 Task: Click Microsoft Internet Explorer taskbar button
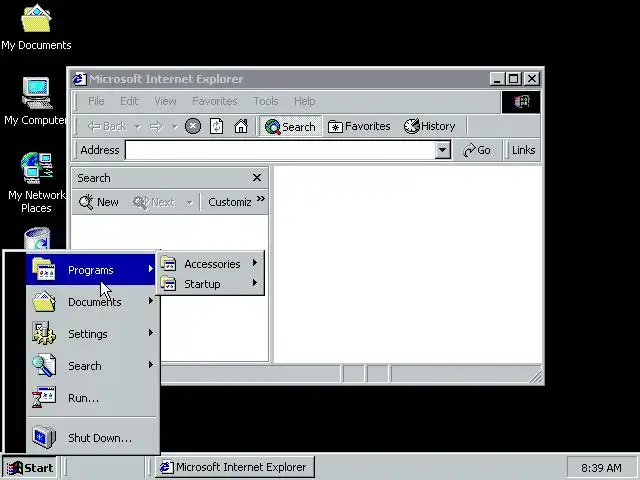coord(235,467)
